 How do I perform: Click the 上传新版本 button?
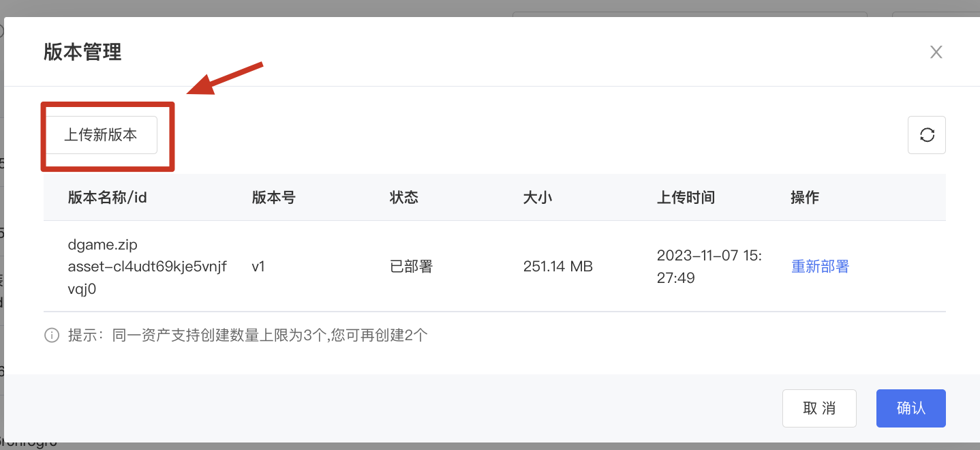pos(101,135)
